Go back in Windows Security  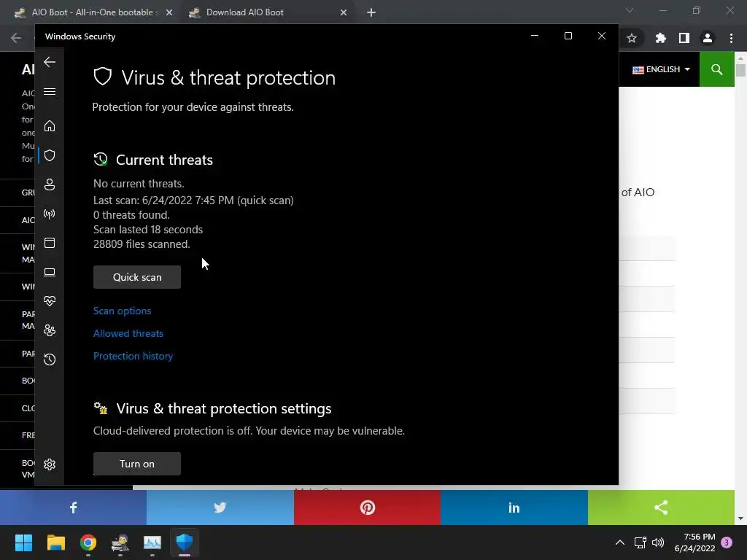50,62
